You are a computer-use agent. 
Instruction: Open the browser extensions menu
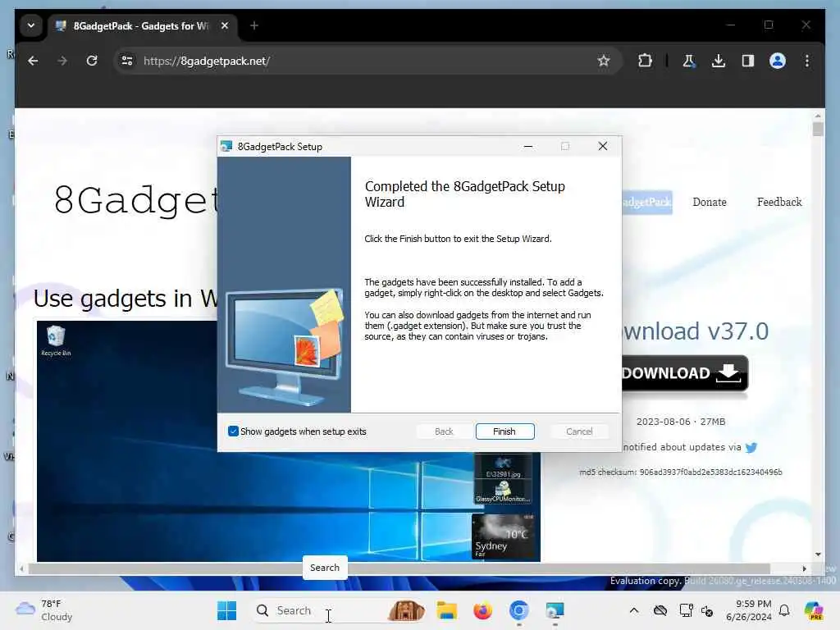click(x=645, y=61)
